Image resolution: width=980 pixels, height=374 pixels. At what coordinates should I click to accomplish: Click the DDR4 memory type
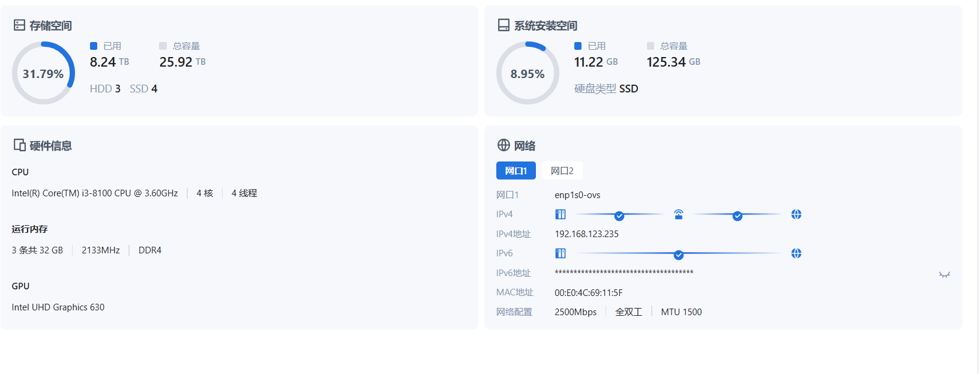[x=150, y=250]
